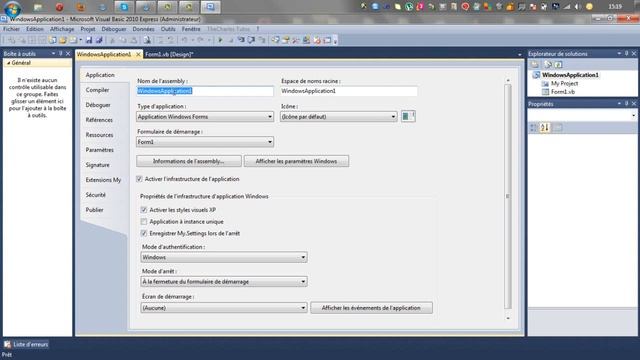Click the Espace de noms racine field
640x360 pixels.
tap(349, 91)
